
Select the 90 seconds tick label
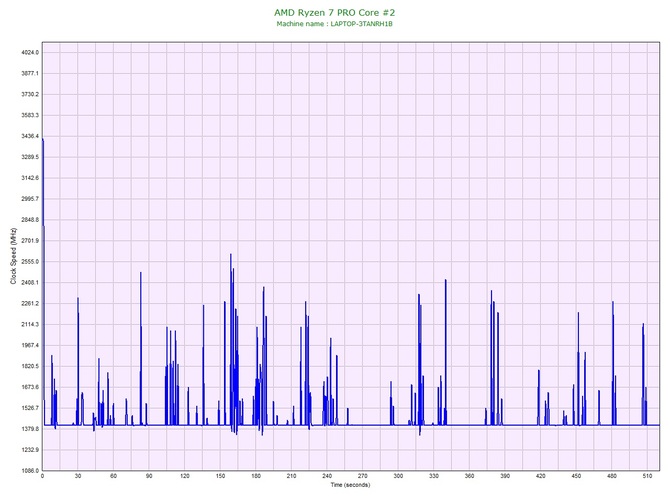[x=149, y=476]
